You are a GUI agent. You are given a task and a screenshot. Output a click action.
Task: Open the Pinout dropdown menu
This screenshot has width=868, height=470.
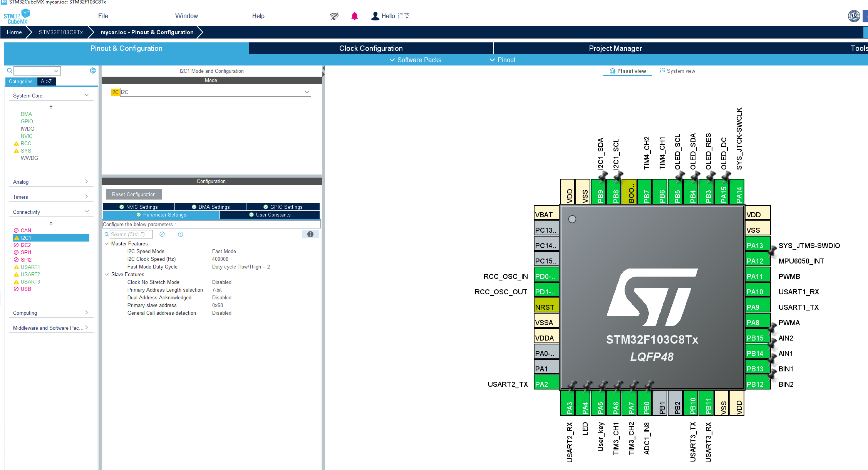click(x=502, y=60)
